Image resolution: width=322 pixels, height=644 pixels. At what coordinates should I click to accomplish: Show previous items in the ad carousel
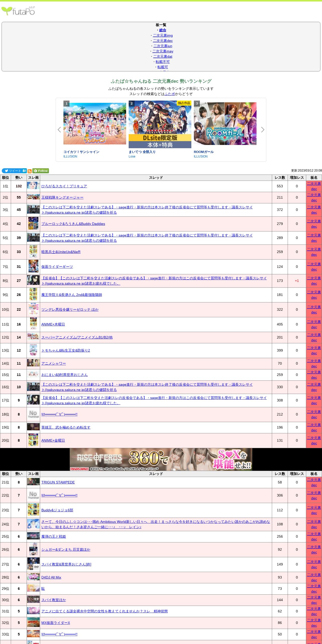point(59,130)
